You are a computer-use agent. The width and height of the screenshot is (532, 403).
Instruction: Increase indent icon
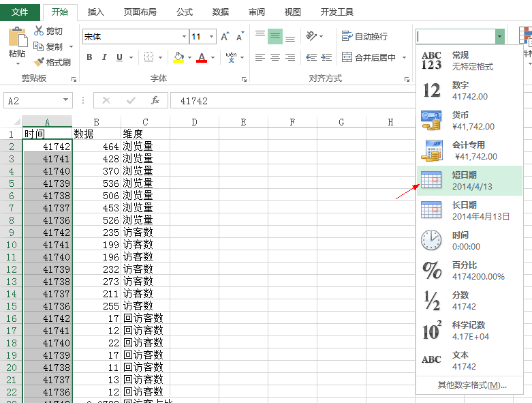[326, 57]
